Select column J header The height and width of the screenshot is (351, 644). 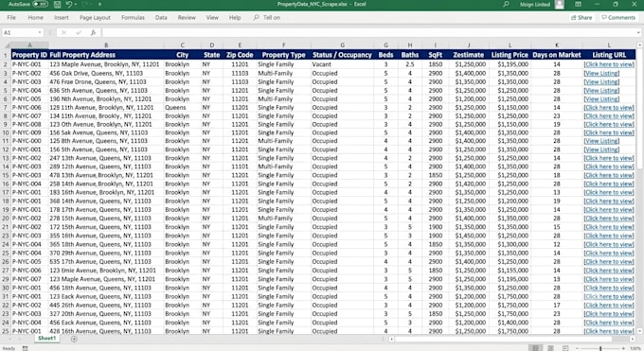coord(469,45)
